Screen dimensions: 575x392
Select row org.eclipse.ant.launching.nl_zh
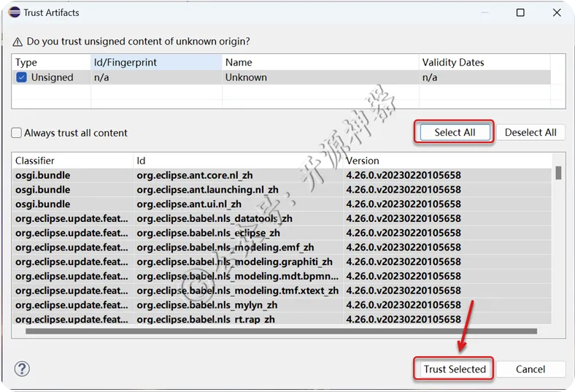click(281, 190)
